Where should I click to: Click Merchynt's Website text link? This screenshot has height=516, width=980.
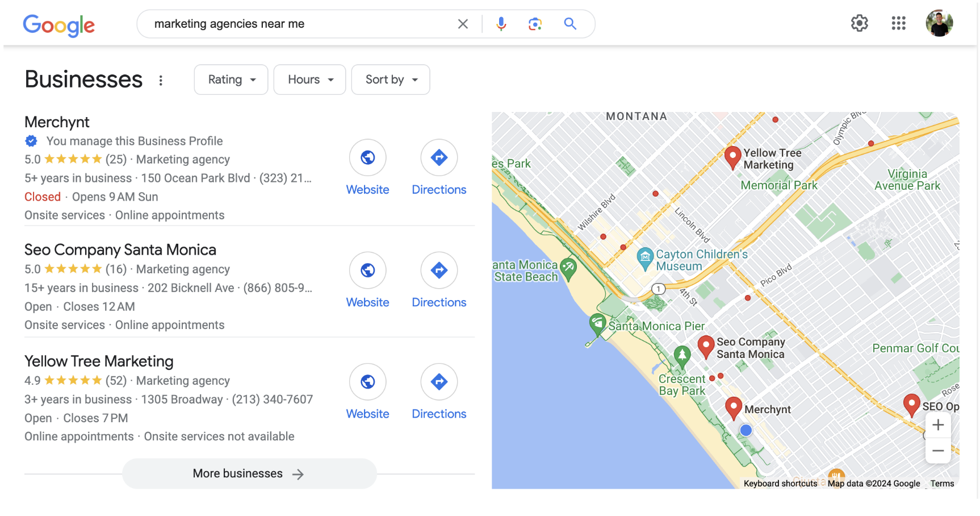tap(368, 190)
